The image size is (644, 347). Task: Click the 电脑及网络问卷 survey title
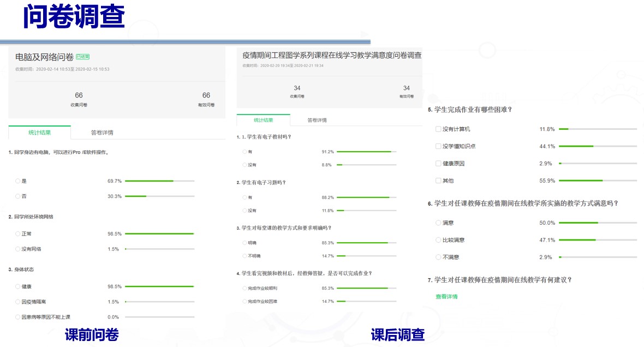tap(44, 57)
